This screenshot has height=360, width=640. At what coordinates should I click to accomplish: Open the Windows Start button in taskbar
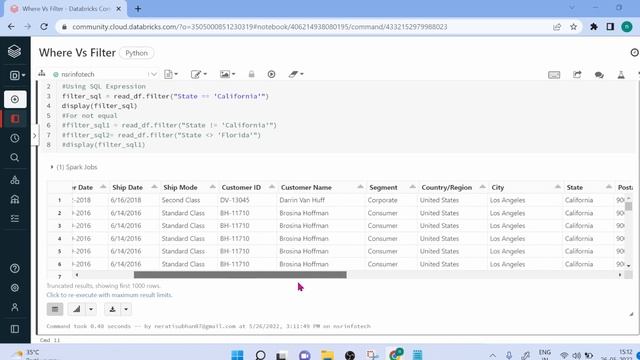coord(237,355)
